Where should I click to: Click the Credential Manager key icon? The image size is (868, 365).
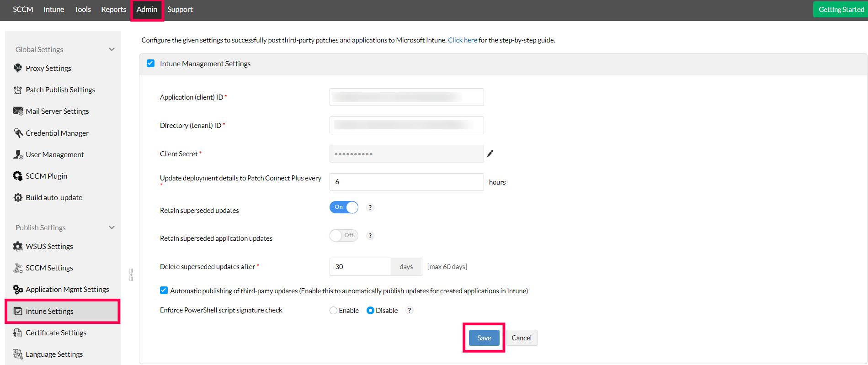[x=18, y=133]
